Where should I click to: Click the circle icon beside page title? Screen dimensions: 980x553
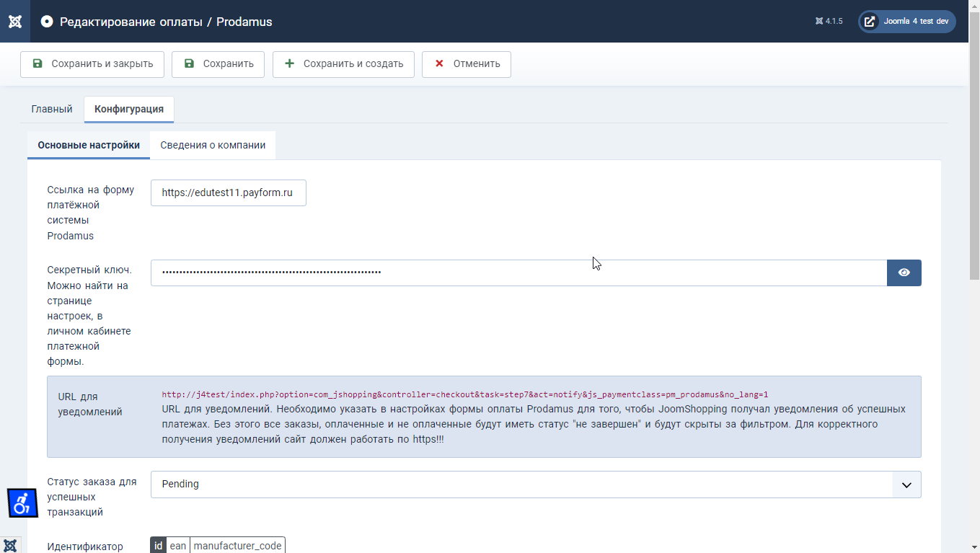pos(47,22)
